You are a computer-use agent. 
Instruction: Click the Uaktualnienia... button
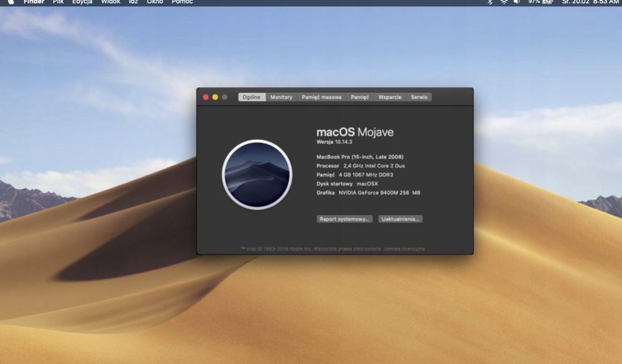coord(400,219)
